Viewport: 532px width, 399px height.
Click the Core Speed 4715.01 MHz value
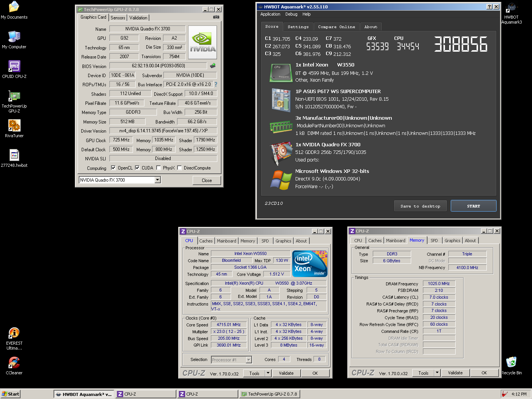click(229, 325)
